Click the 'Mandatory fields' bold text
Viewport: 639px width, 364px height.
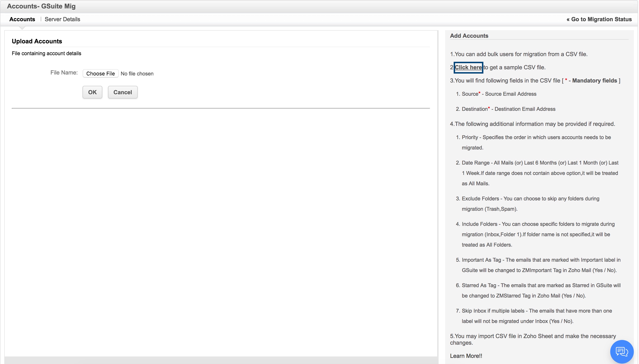point(594,80)
